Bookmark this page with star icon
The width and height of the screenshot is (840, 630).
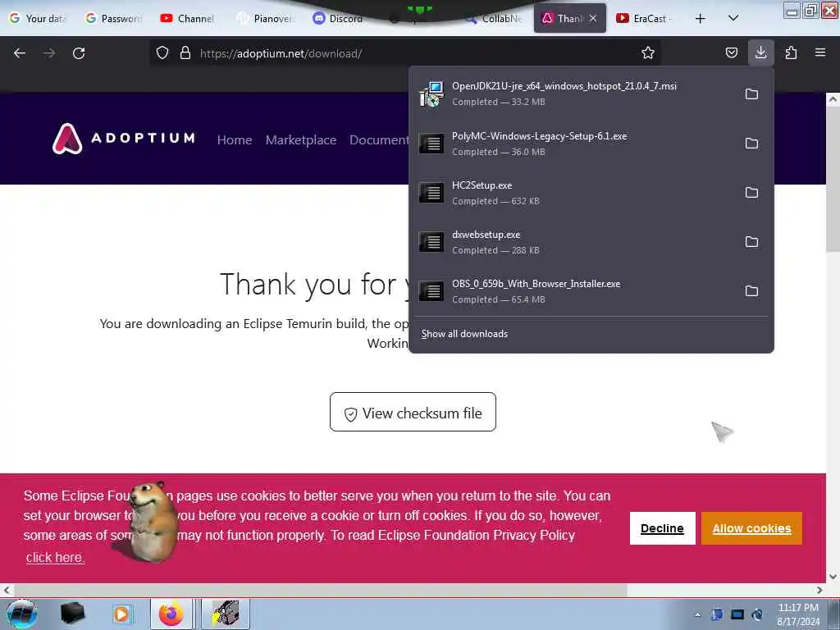coord(648,53)
